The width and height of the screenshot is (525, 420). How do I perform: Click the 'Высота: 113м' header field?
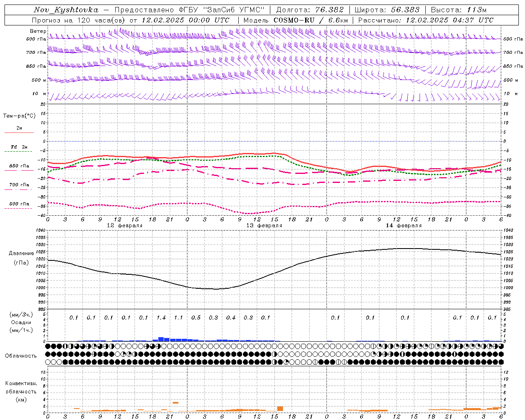pos(459,10)
